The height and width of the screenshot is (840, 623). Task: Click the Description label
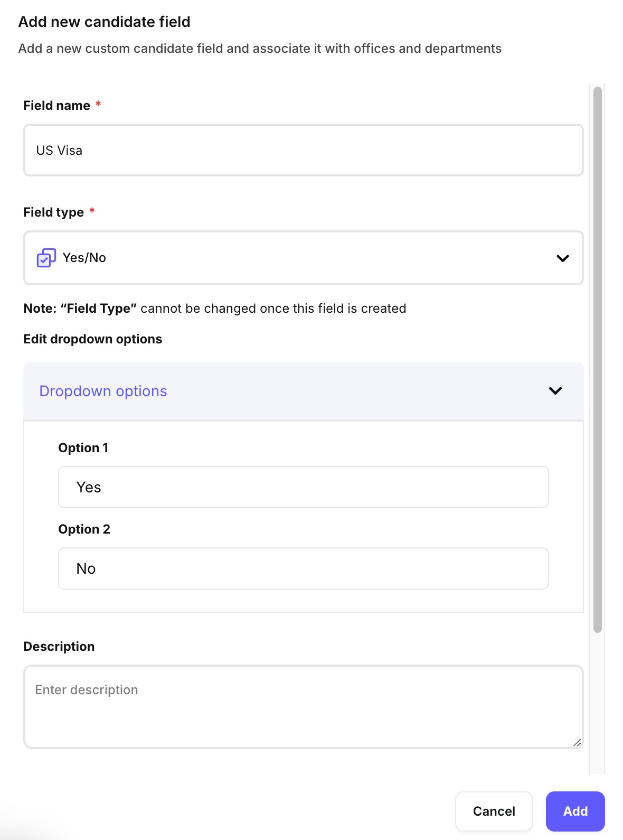(59, 647)
